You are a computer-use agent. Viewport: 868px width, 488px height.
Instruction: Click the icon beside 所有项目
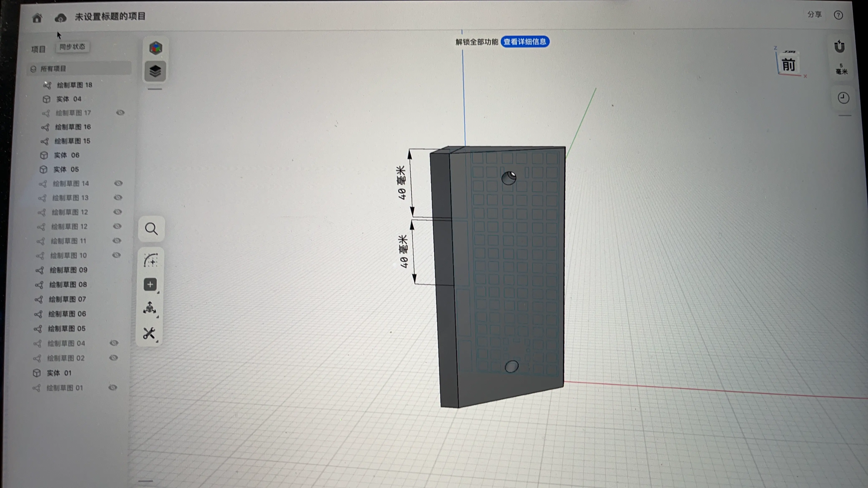(x=33, y=69)
